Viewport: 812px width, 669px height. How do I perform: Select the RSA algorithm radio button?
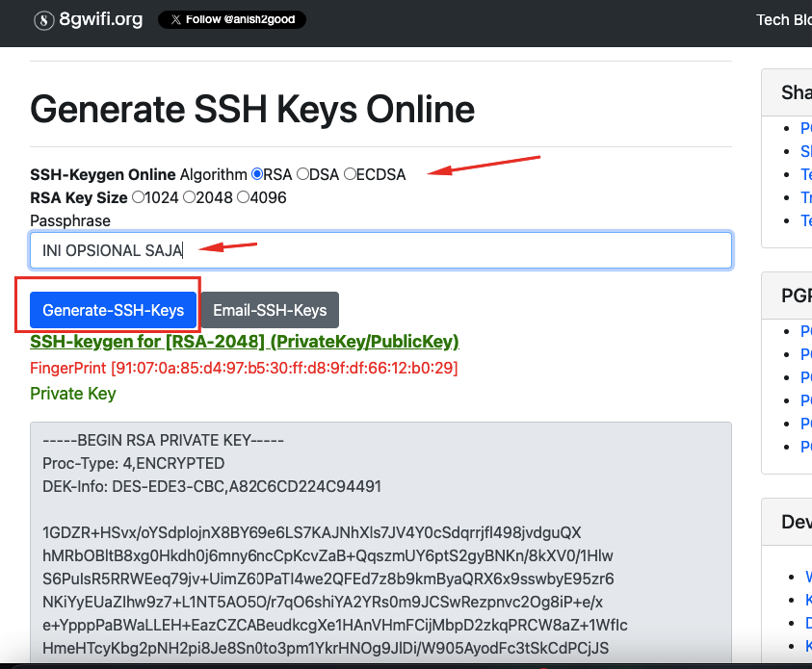(257, 174)
